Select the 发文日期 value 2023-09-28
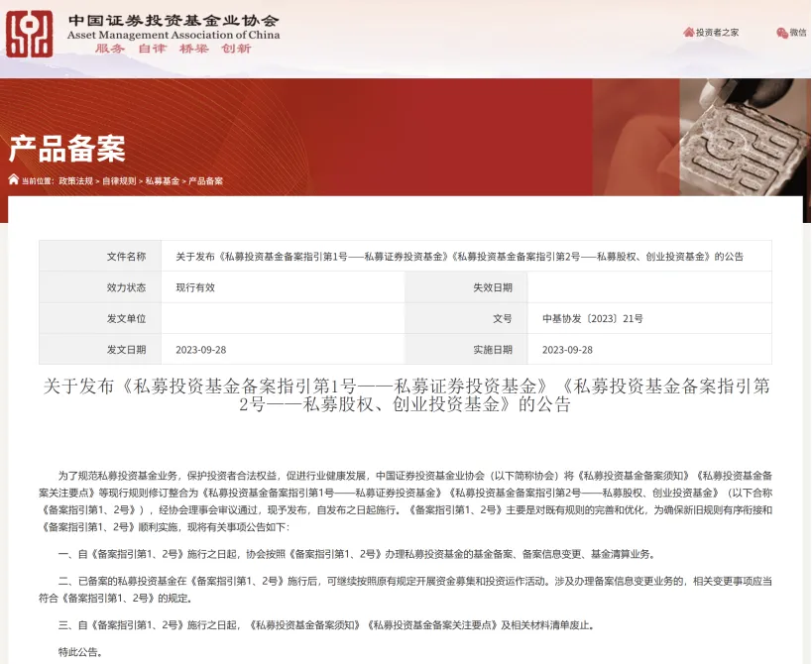This screenshot has width=812, height=664. (201, 350)
